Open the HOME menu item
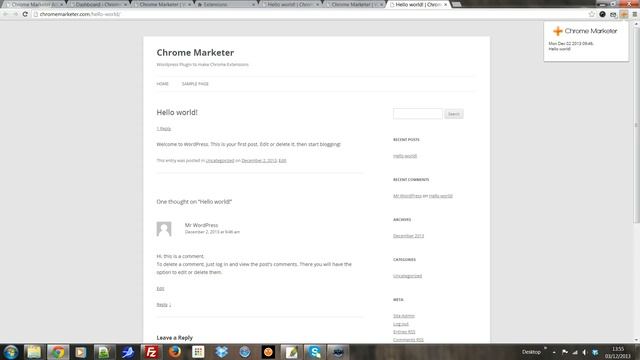640x360 pixels. [x=162, y=84]
